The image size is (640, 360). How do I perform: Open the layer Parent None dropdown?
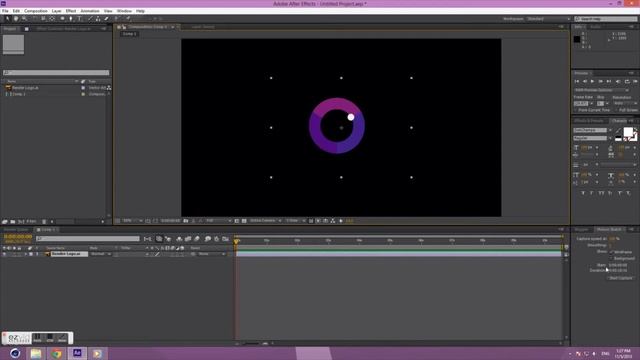pos(211,254)
